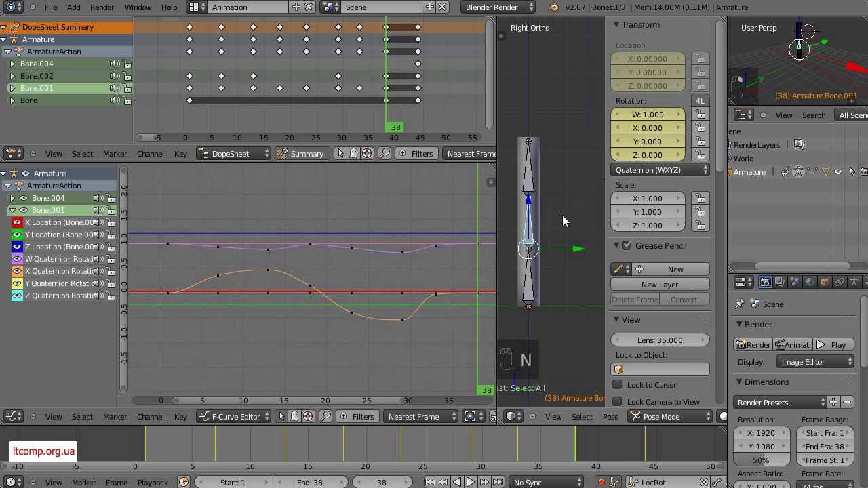The height and width of the screenshot is (488, 868).
Task: Open Playback menu in timeline header
Action: coord(153,482)
